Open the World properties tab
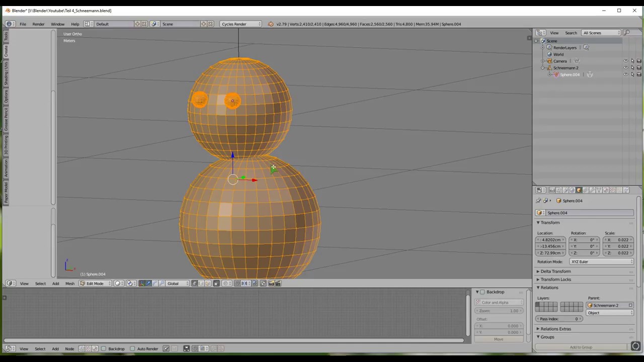Image resolution: width=644 pixels, height=362 pixels. coord(572,190)
